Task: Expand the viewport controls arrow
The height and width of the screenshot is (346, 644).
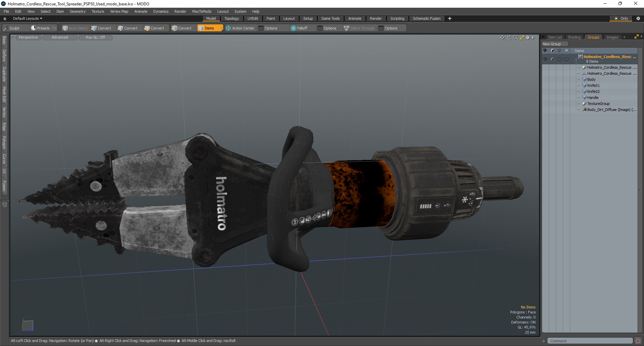Action: [533, 38]
